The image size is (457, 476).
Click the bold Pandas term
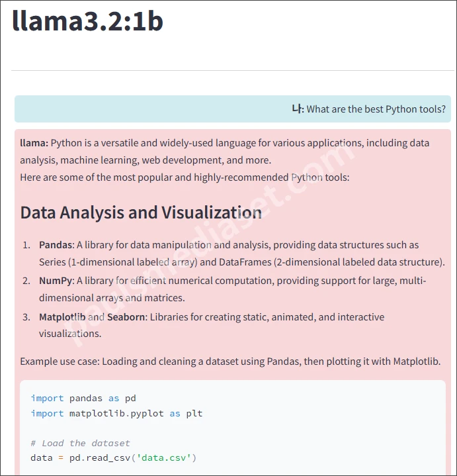56,245
